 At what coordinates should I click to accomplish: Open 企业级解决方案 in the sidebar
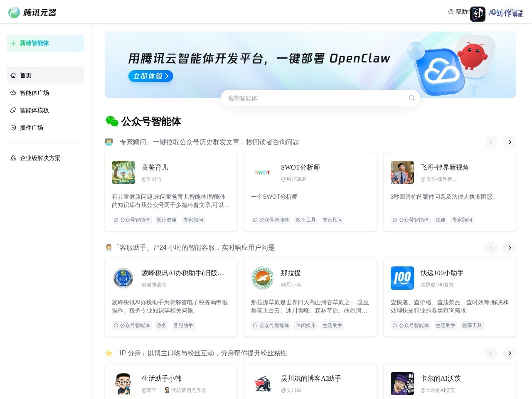[45, 158]
